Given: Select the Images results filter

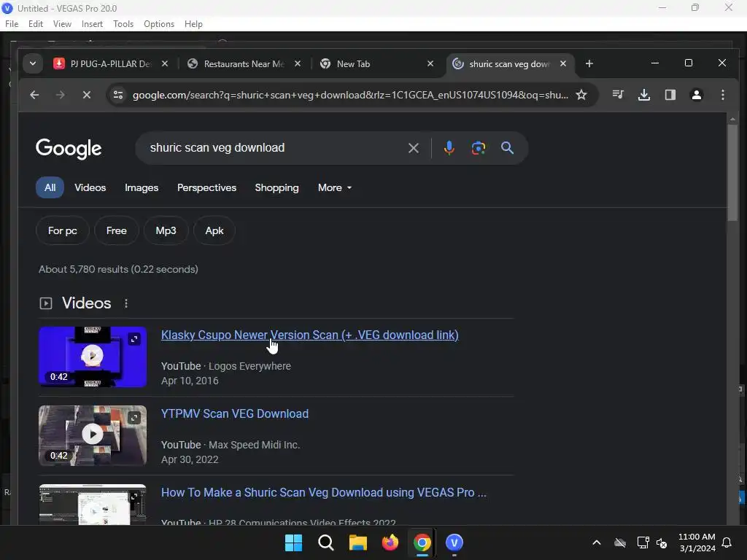Looking at the screenshot, I should [142, 187].
